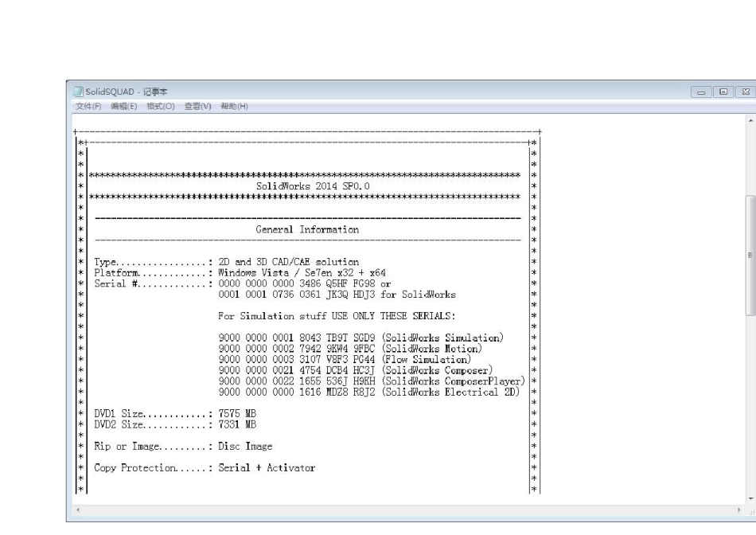Viewport: 756px width, 535px height.
Task: Click the vertical scrollbar up arrow
Action: 750,119
